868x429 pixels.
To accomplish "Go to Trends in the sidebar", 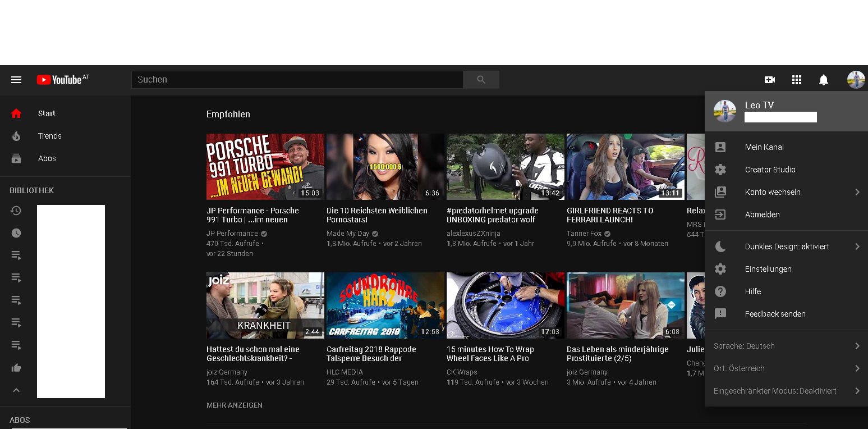I will click(x=49, y=136).
